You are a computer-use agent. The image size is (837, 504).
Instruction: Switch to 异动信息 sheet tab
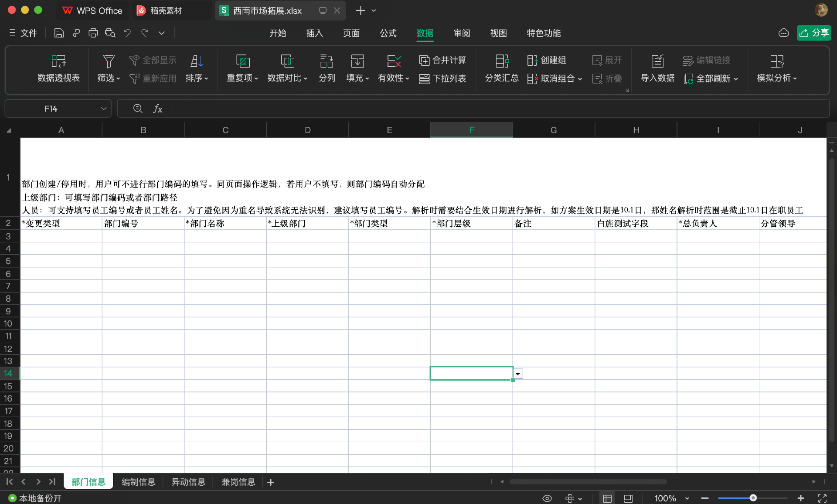click(x=188, y=482)
